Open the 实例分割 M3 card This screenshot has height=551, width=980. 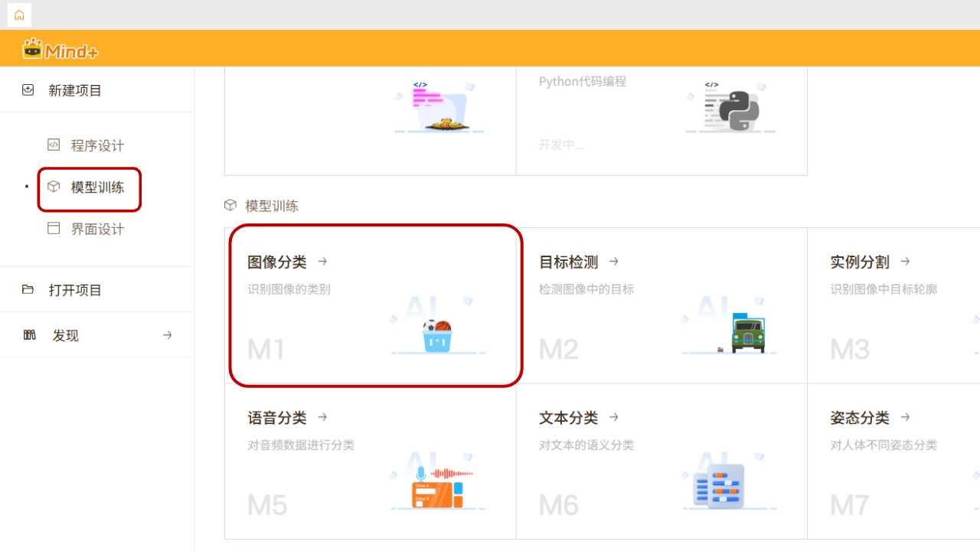pyautogui.click(x=893, y=306)
